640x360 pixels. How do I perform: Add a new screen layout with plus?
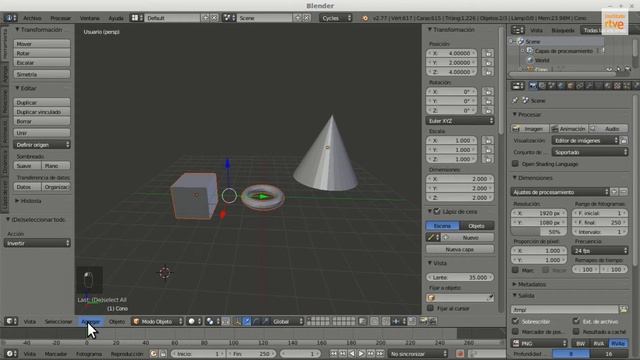206,18
